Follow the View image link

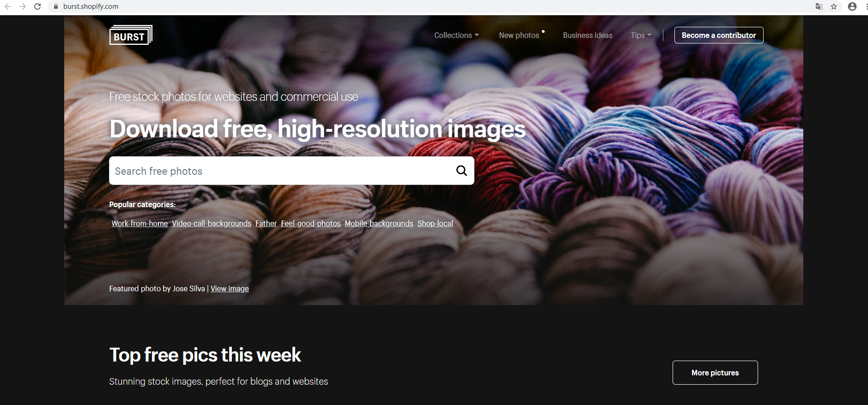point(230,288)
